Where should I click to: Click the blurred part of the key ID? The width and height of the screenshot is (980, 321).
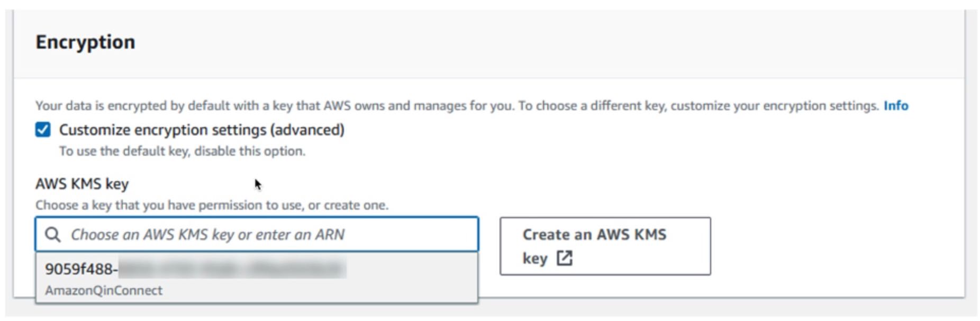(232, 269)
